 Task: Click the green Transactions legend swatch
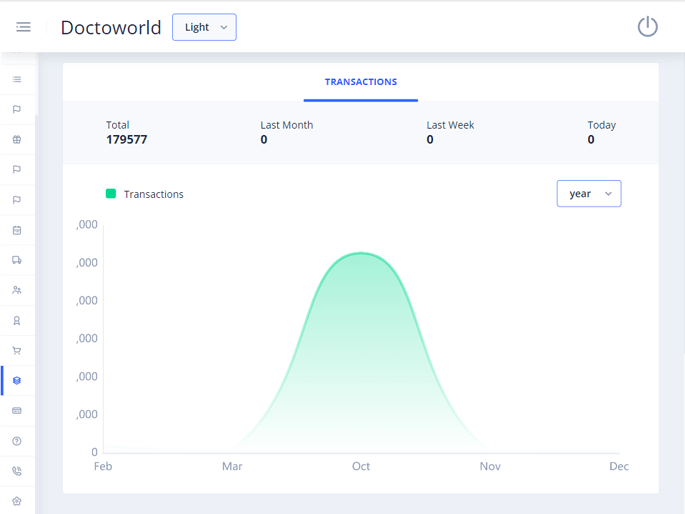coord(111,194)
